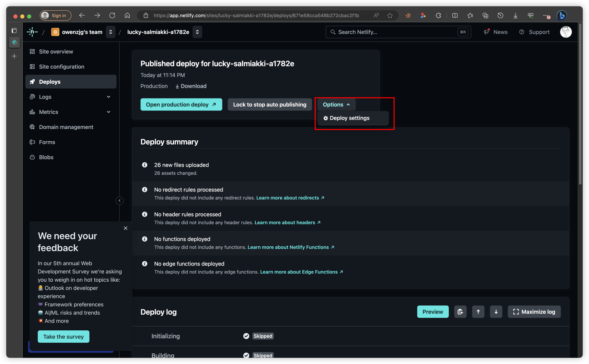Select Deploys in sidebar
Viewport: 589px width, 364px height.
[x=71, y=82]
